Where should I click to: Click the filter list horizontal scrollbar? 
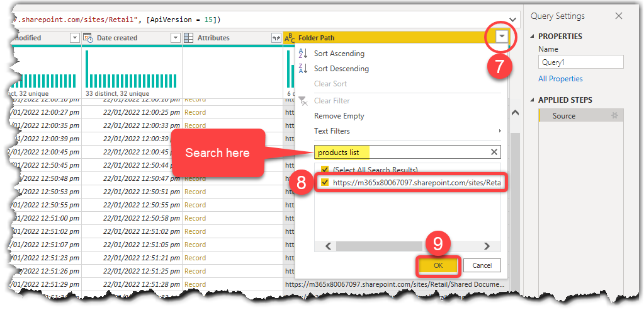tap(379, 246)
